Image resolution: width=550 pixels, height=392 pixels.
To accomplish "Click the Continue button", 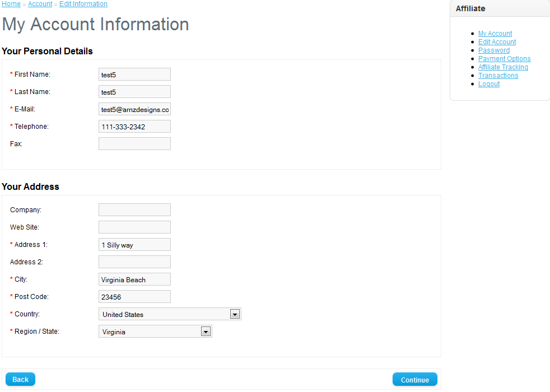I will coord(414,380).
